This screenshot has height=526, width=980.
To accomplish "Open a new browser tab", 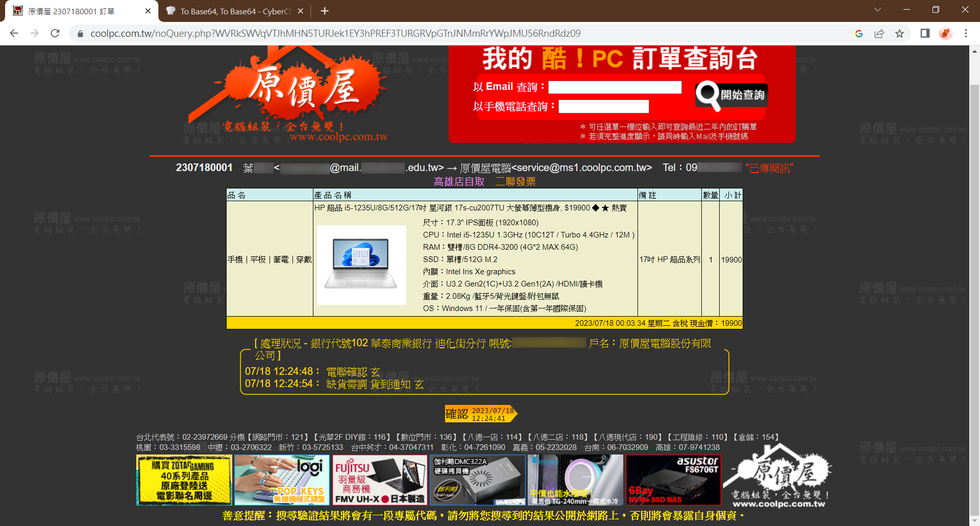I will 325,11.
